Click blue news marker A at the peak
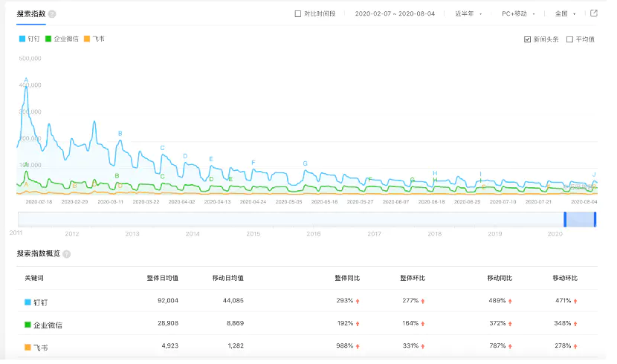 (x=26, y=80)
